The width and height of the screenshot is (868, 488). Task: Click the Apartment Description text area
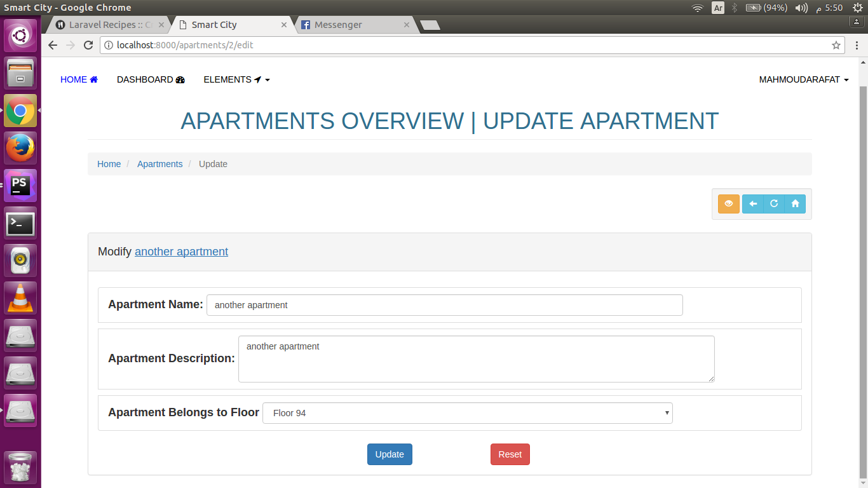pos(476,359)
